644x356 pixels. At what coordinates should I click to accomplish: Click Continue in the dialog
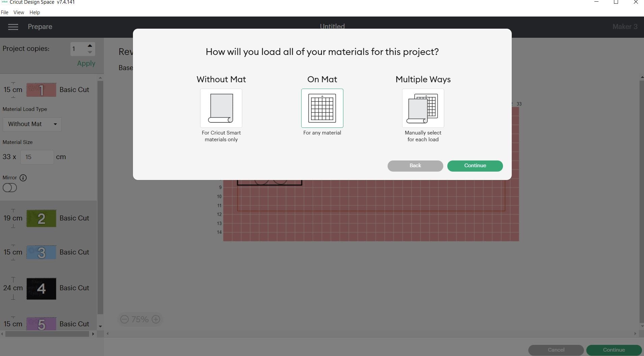(475, 166)
